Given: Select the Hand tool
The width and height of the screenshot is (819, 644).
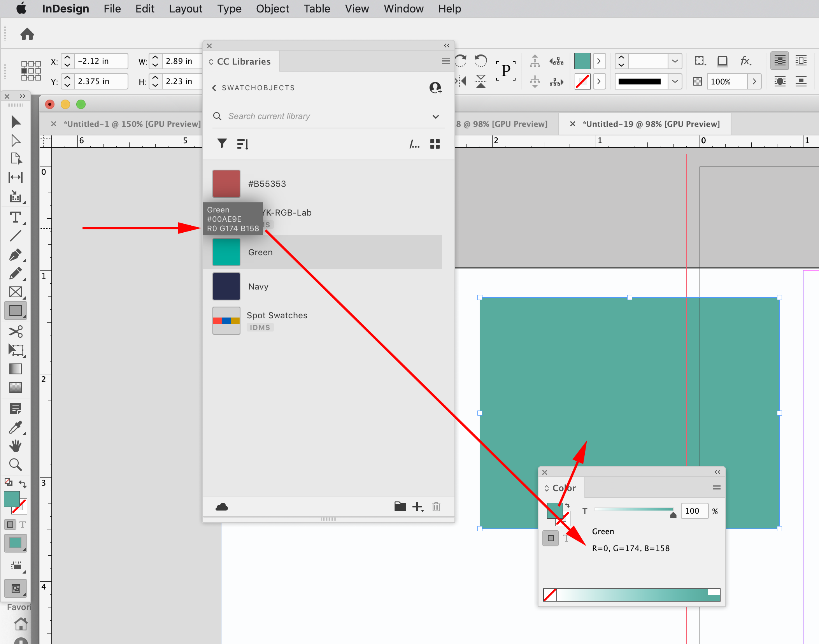Looking at the screenshot, I should (x=16, y=446).
